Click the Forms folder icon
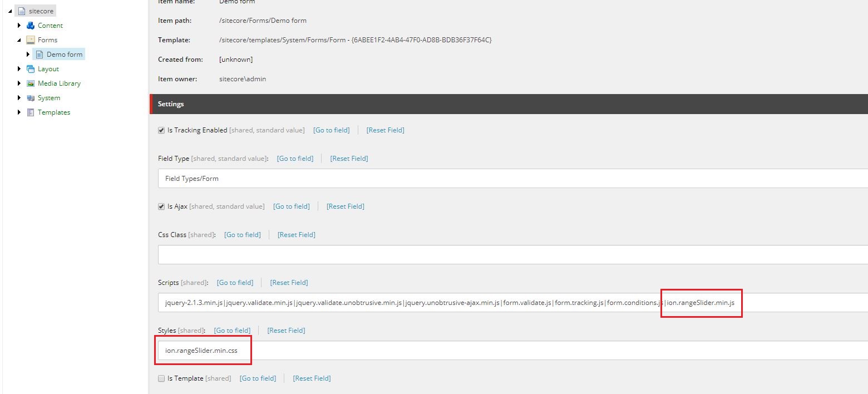This screenshot has height=394, width=868. (29, 40)
